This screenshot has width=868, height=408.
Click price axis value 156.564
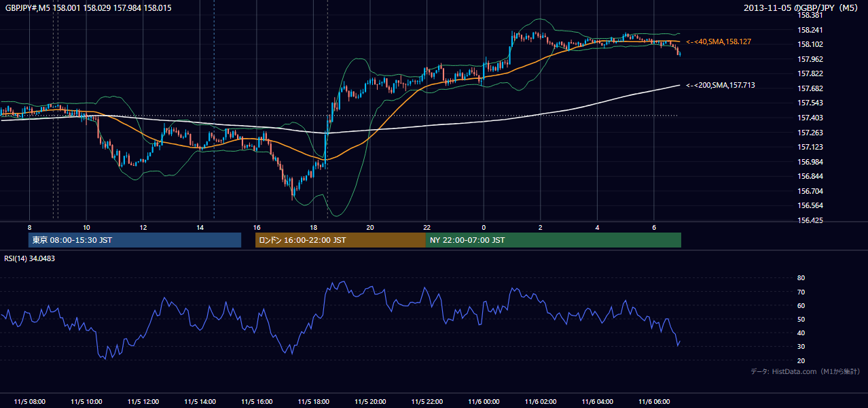pos(810,205)
